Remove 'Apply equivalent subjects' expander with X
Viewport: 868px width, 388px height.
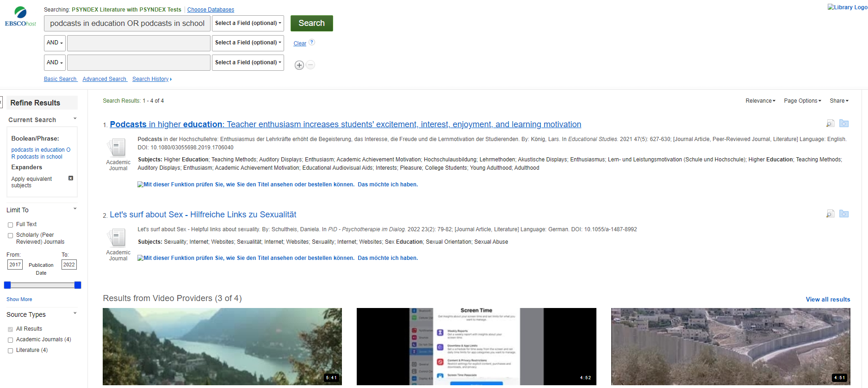[71, 178]
